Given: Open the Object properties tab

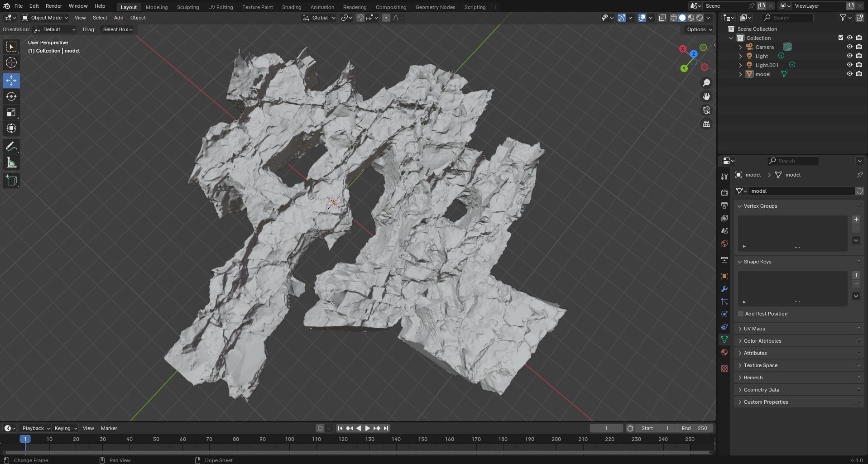Looking at the screenshot, I should click(724, 276).
